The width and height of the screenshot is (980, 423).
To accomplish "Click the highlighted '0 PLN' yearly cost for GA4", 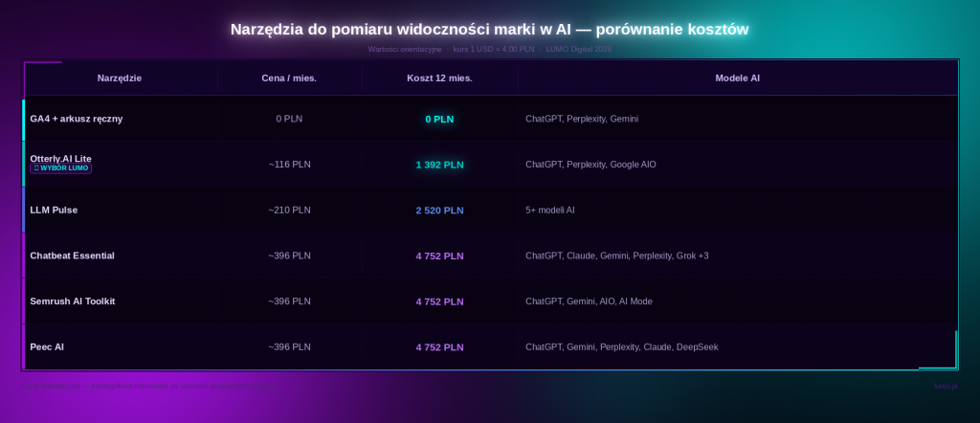I will click(x=439, y=119).
